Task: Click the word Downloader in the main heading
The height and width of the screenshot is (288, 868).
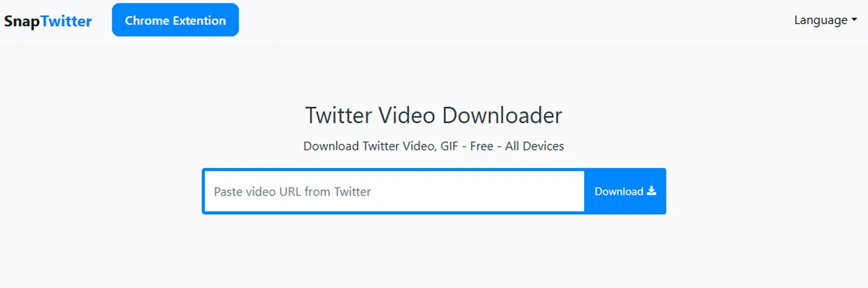Action: point(502,115)
